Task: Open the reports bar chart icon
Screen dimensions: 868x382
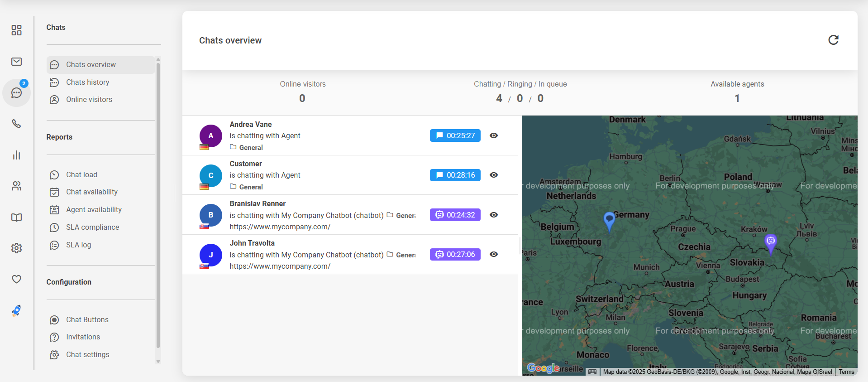Action: pyautogui.click(x=17, y=155)
